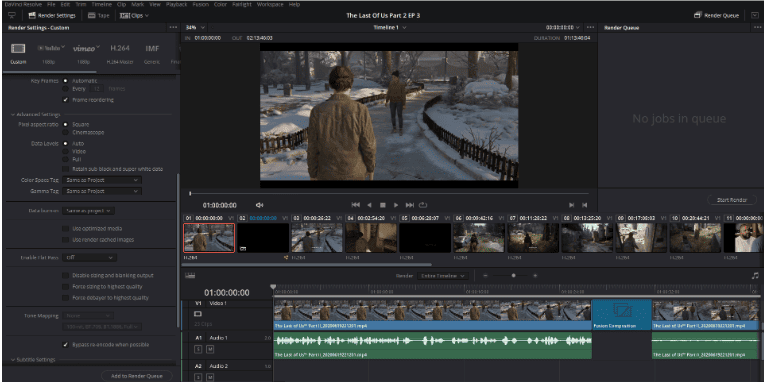Open the Fusion menu
This screenshot has height=382, width=764.
click(x=201, y=4)
